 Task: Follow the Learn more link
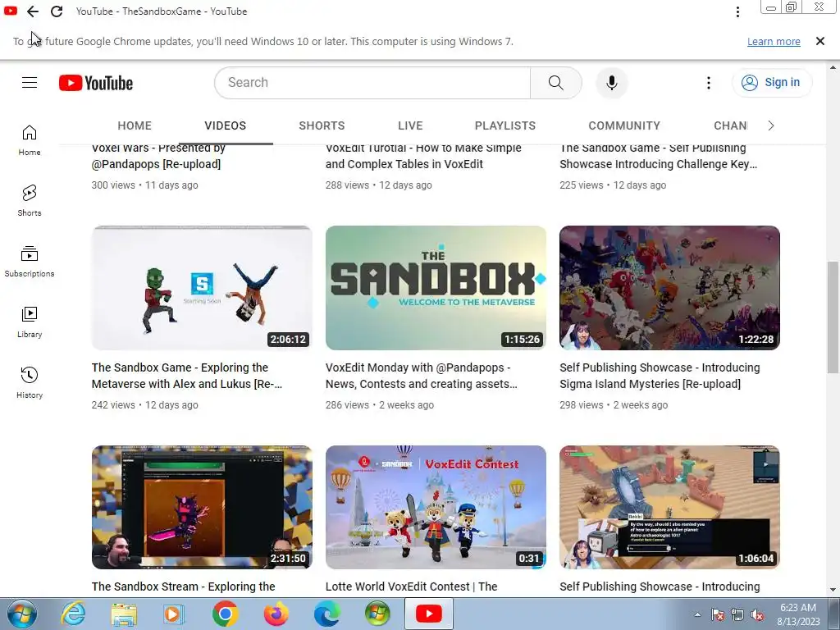tap(774, 42)
